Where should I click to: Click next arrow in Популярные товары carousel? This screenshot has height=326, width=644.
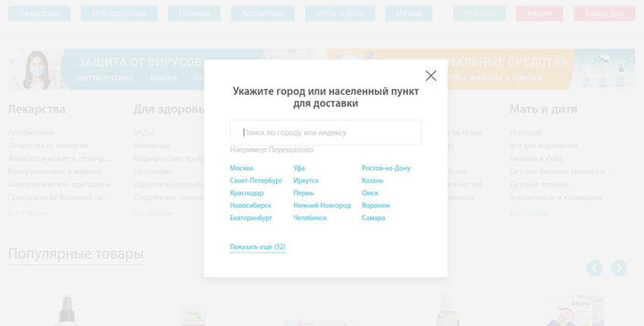tap(619, 268)
